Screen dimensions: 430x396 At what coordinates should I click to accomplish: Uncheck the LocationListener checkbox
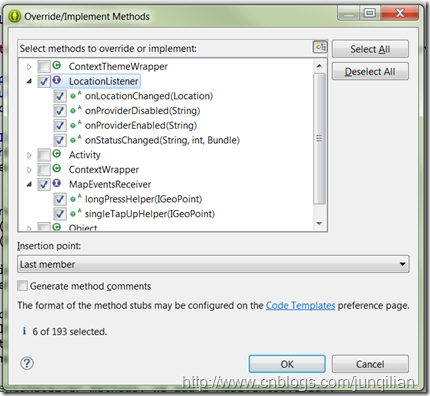click(44, 81)
